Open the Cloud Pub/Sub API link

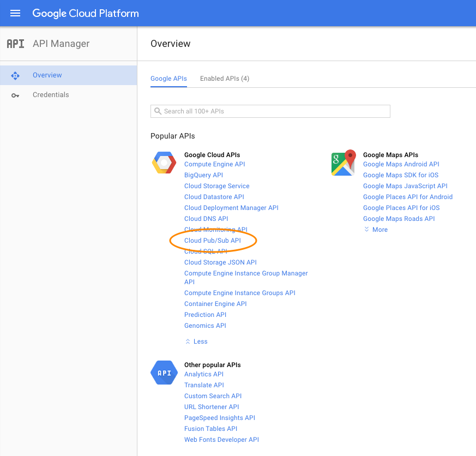pos(213,241)
